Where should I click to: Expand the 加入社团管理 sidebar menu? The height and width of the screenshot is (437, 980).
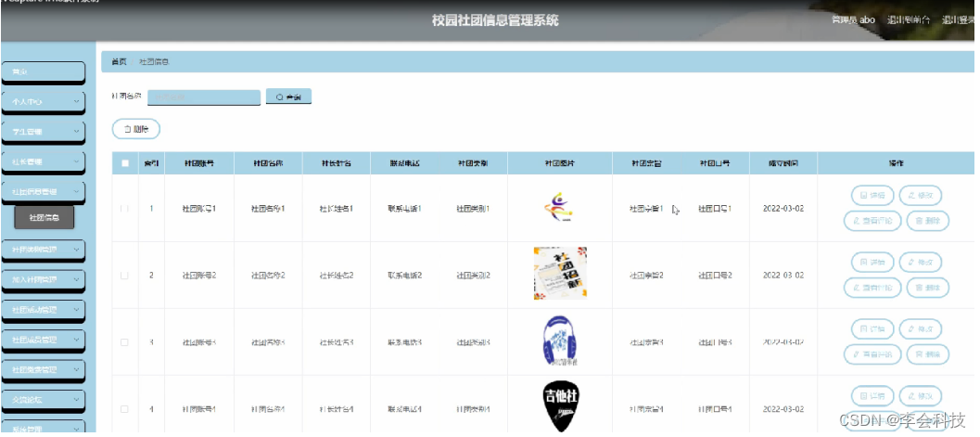pyautogui.click(x=44, y=280)
